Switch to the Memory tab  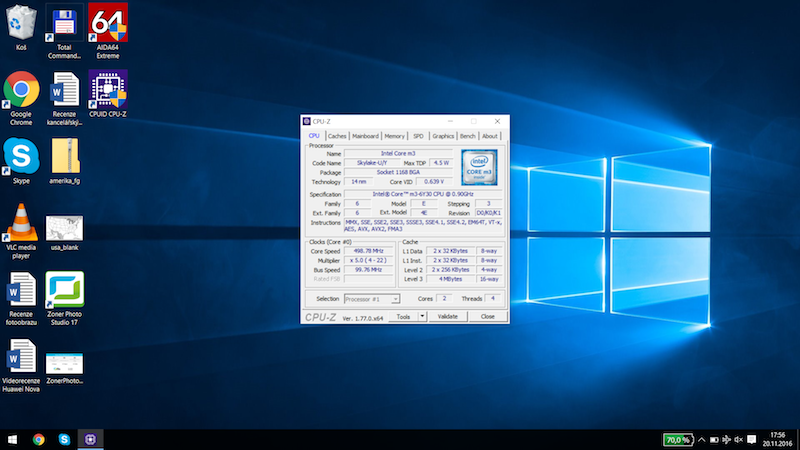[x=394, y=136]
